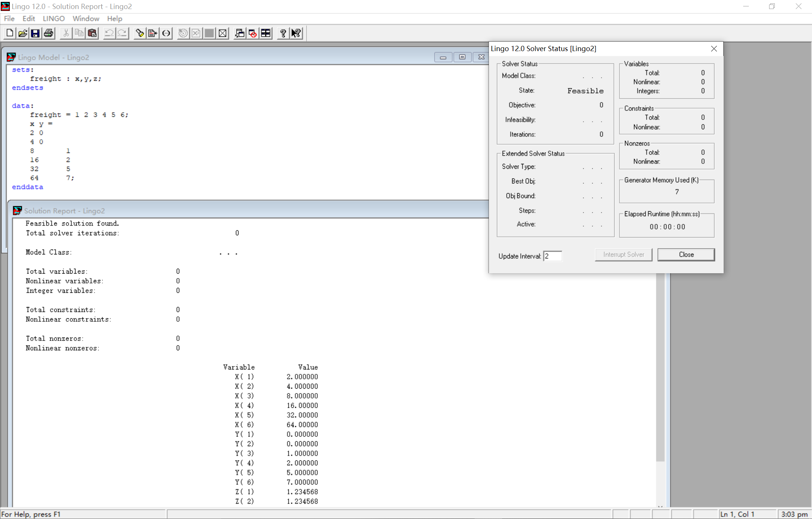Open a file with the folder icon
This screenshot has height=519, width=812.
tap(23, 33)
